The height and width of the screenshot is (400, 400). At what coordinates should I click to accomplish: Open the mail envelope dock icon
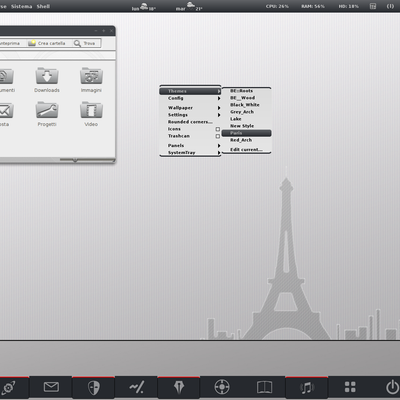(51, 387)
